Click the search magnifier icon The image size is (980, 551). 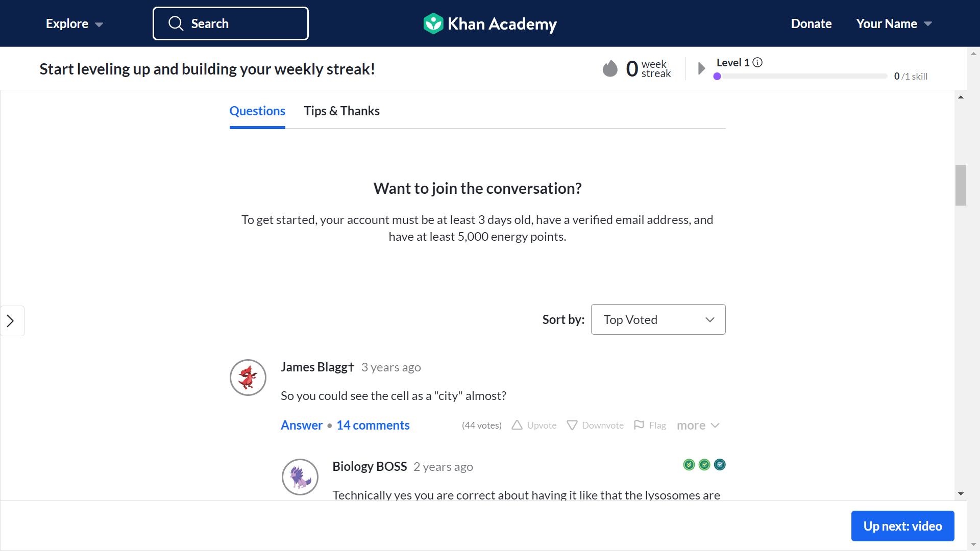(176, 23)
